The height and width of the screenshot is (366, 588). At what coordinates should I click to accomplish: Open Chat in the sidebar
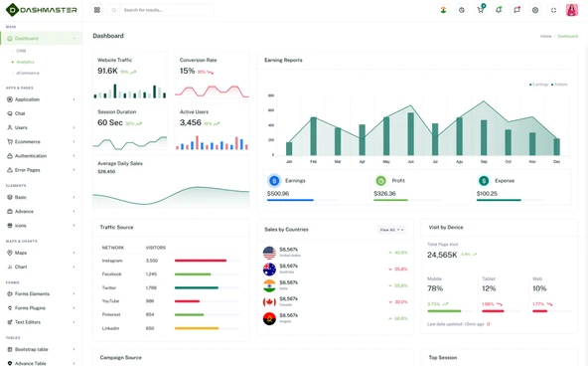[20, 113]
